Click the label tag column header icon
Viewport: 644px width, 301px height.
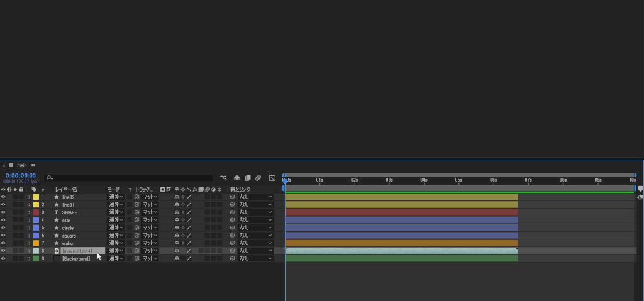click(34, 189)
